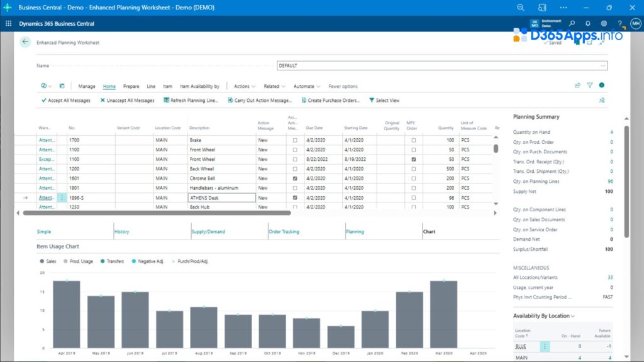Go back using the back arrow

(25, 42)
